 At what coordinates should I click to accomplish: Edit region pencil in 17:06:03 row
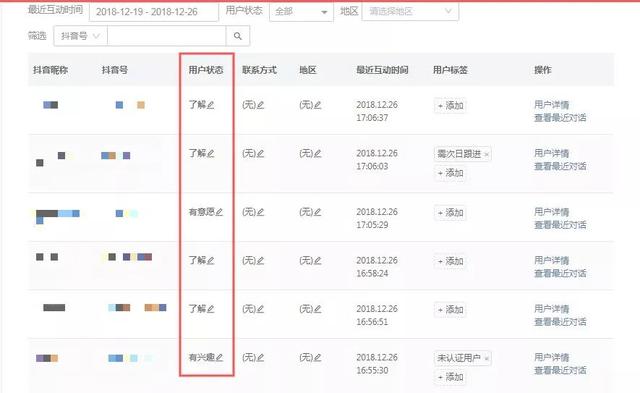coord(318,154)
